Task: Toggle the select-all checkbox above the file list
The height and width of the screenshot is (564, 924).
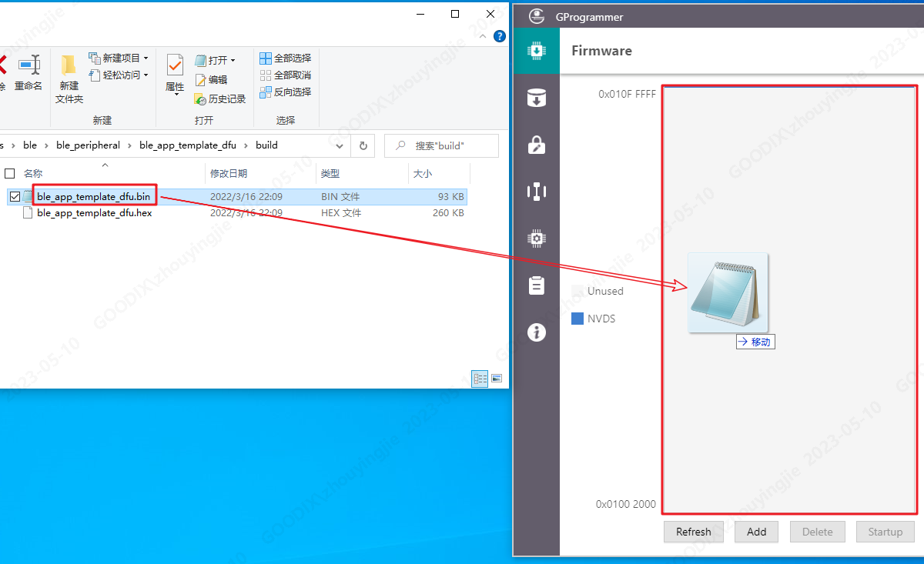Action: (10, 173)
